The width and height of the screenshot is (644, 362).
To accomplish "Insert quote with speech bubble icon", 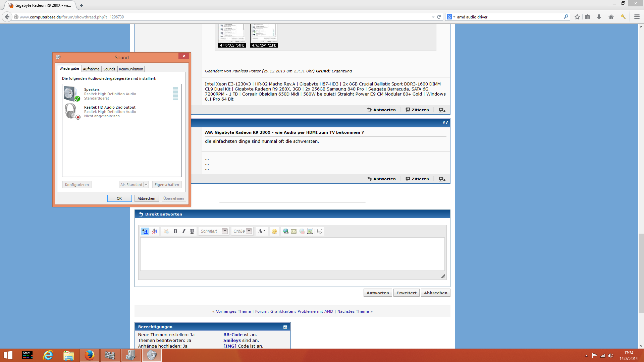I will coord(320,231).
